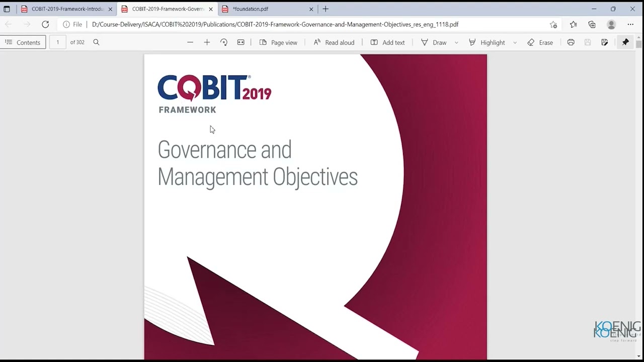Start Read aloud
644x362 pixels.
pos(334,42)
